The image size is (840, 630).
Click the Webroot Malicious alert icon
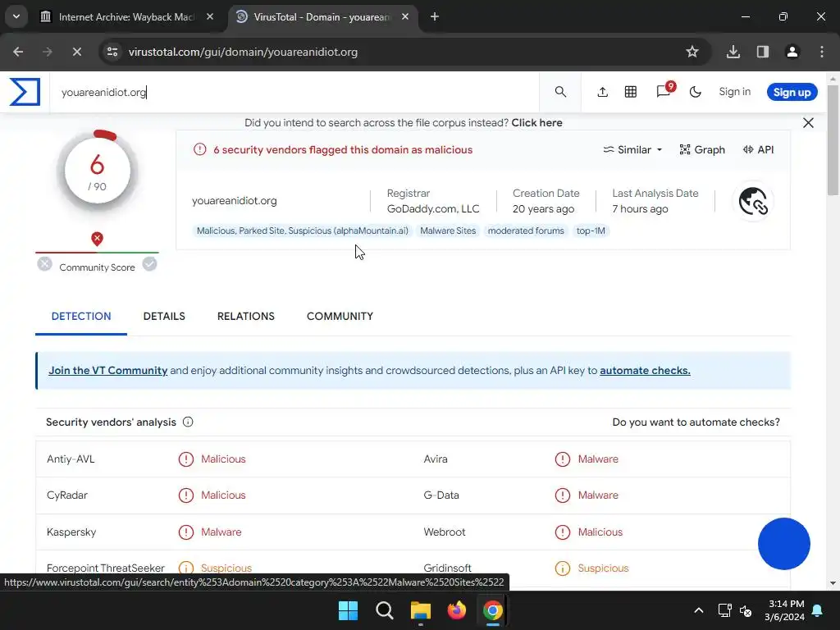563,532
